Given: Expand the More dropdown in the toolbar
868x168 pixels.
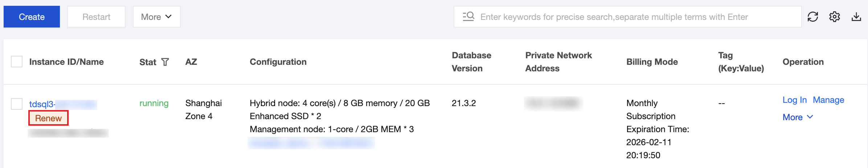Looking at the screenshot, I should coord(156,17).
